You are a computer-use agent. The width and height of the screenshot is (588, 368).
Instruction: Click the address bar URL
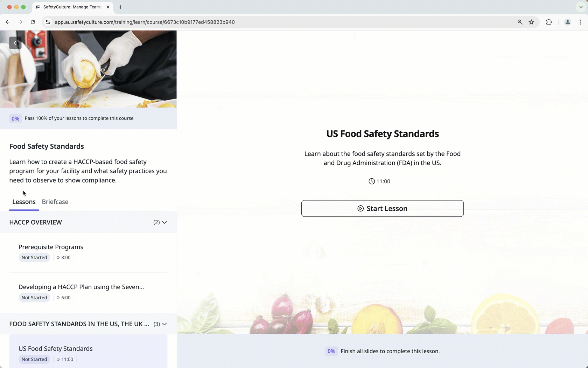tap(145, 22)
